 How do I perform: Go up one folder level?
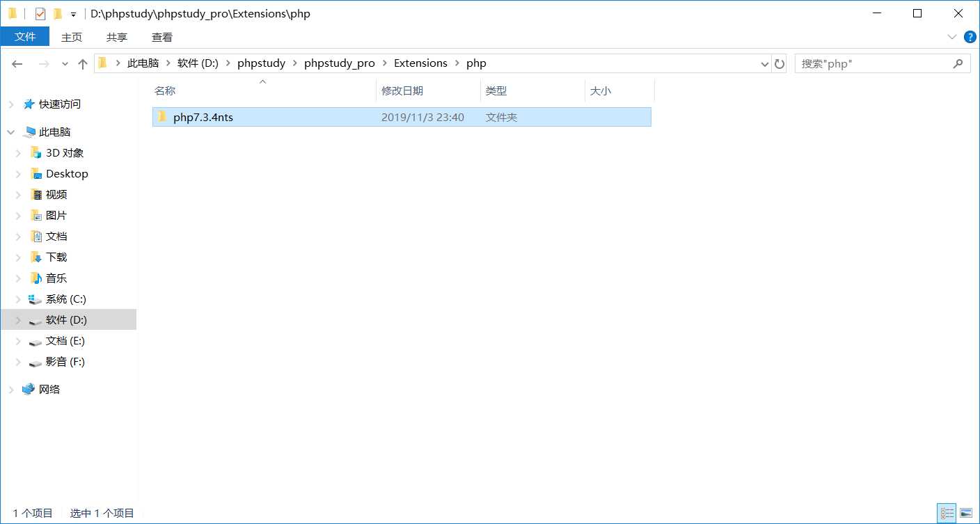(83, 64)
